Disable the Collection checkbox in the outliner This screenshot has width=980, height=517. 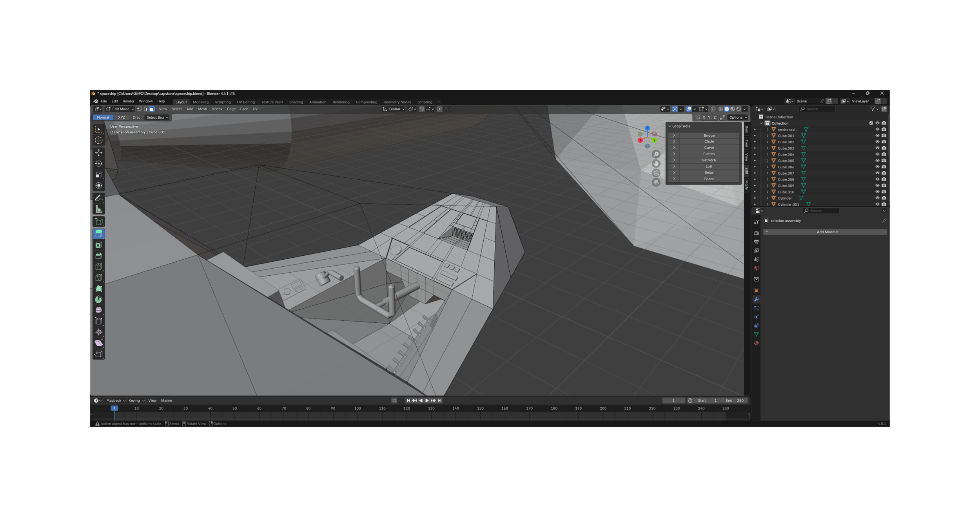click(871, 123)
